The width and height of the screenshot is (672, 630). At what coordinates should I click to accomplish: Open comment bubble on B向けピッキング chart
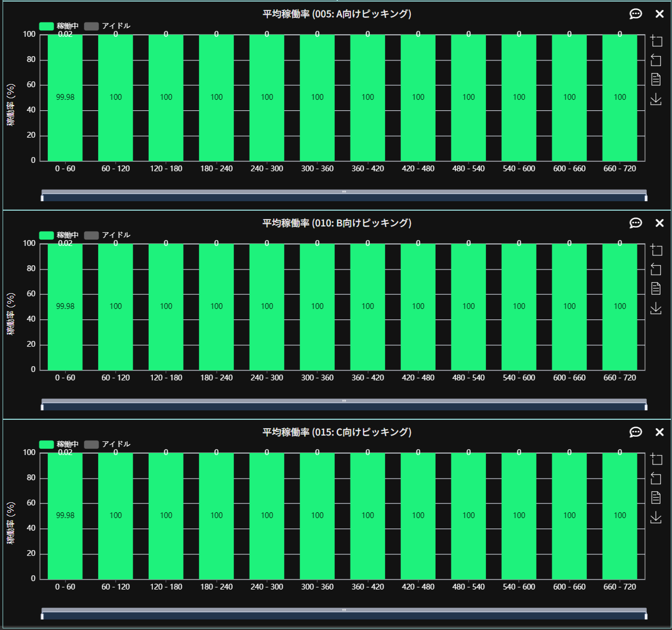point(636,223)
